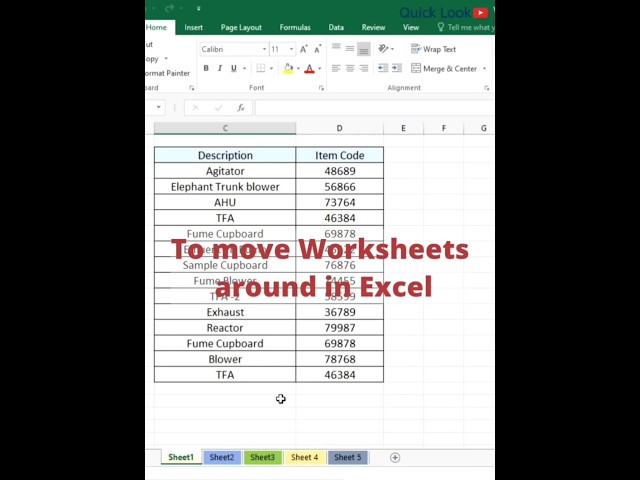Align text left
640x480 pixels.
point(336,68)
